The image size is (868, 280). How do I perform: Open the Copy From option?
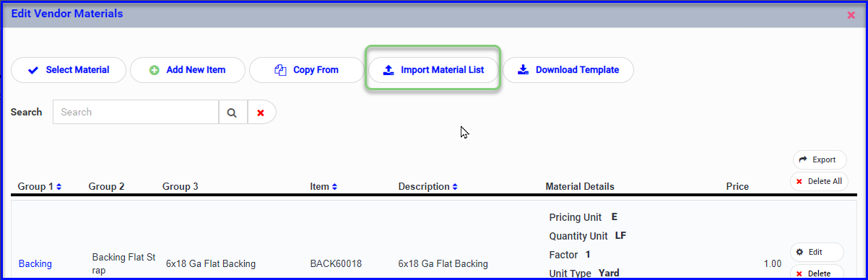[306, 70]
